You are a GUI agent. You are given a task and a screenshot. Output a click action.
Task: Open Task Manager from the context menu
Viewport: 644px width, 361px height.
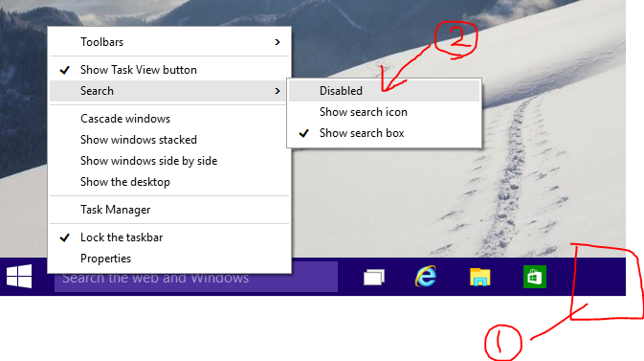169,210
